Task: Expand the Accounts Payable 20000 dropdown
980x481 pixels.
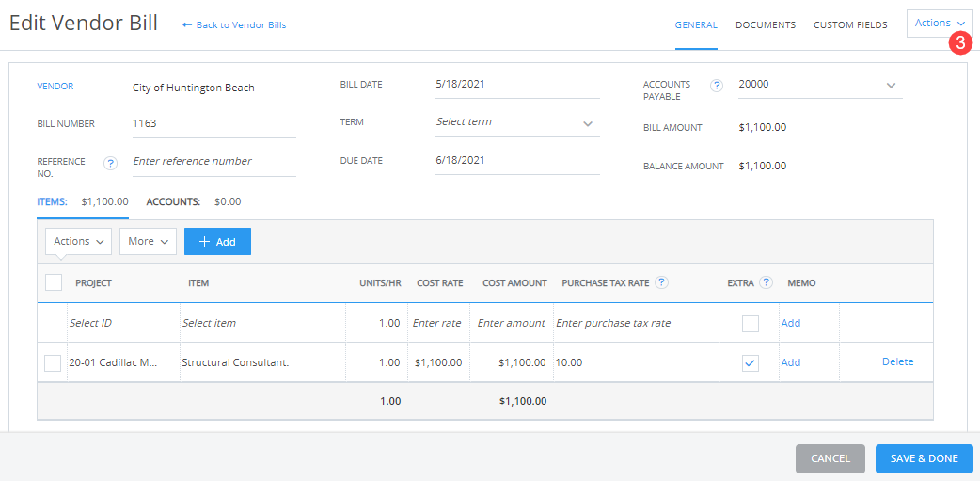Action: pos(820,85)
